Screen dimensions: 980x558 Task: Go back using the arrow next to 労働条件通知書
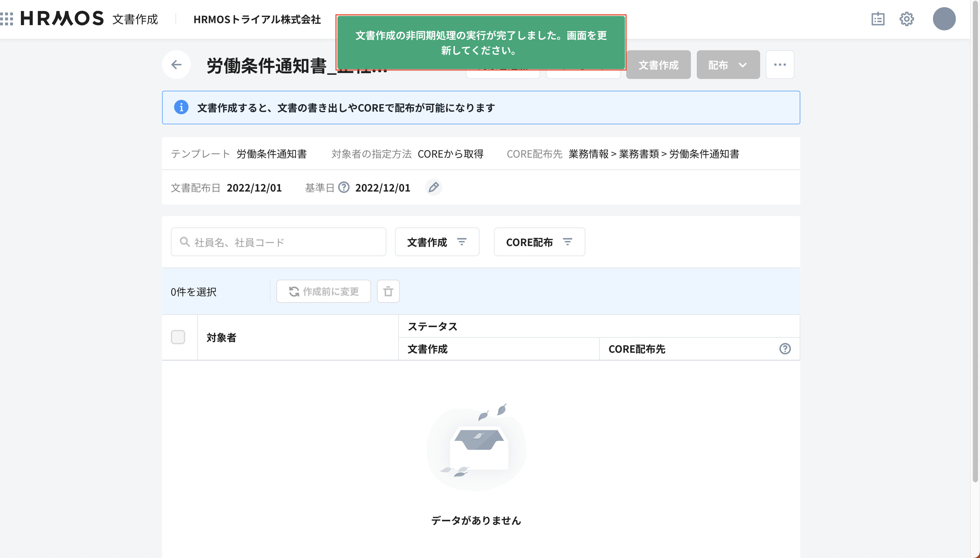click(176, 64)
